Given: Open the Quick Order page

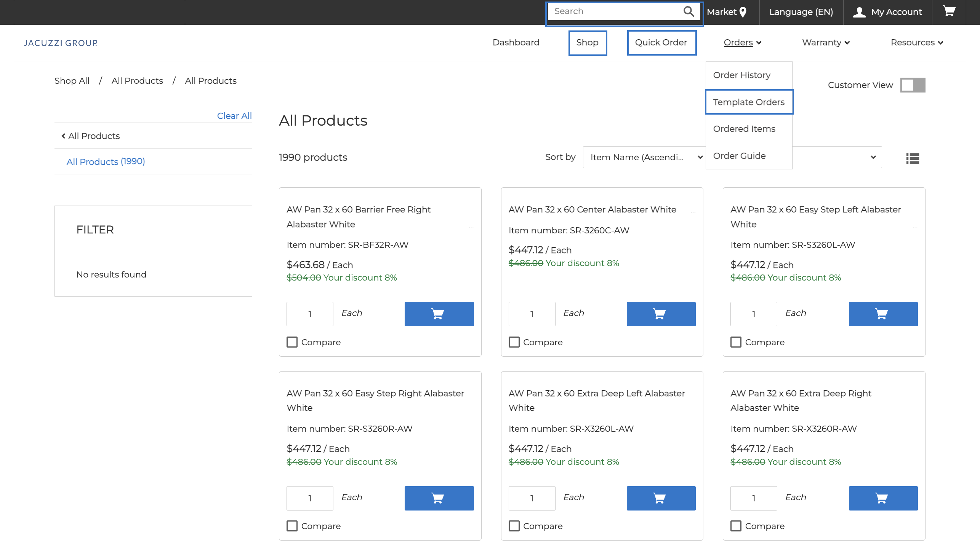Looking at the screenshot, I should [x=661, y=43].
